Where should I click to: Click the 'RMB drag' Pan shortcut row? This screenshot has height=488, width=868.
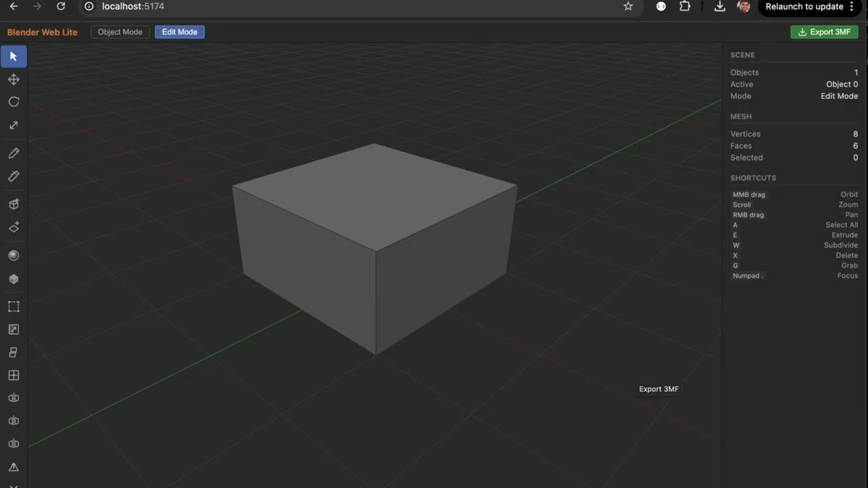(x=794, y=215)
